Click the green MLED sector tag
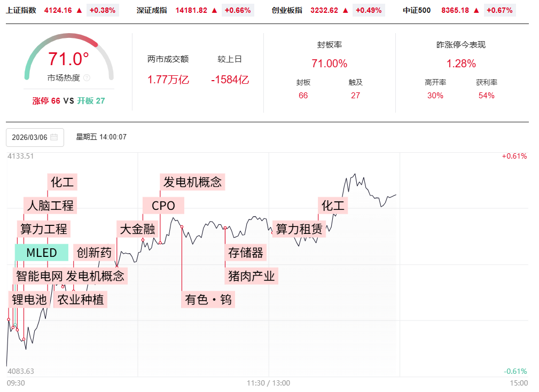This screenshot has height=392, width=539. pos(42,253)
